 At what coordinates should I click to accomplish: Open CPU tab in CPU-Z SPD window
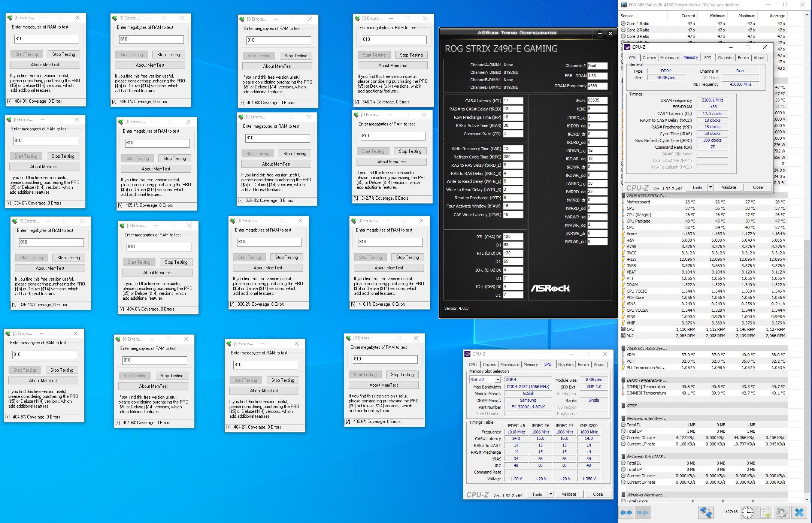click(x=473, y=365)
